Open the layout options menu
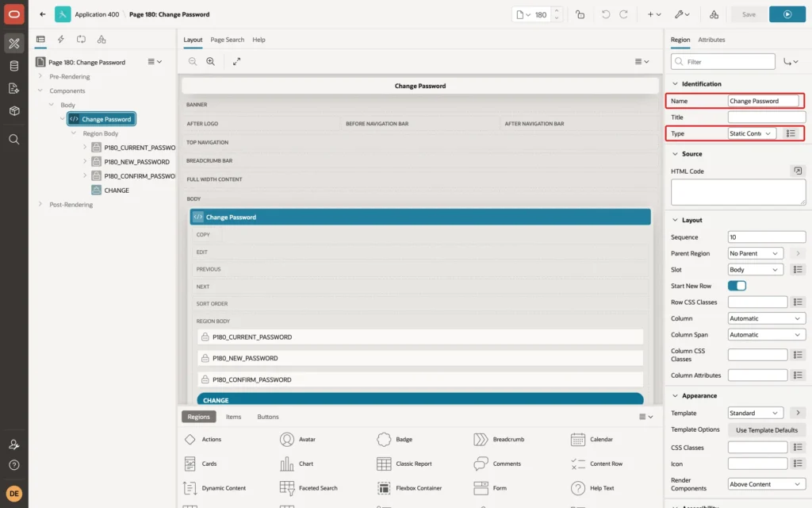 (x=642, y=61)
